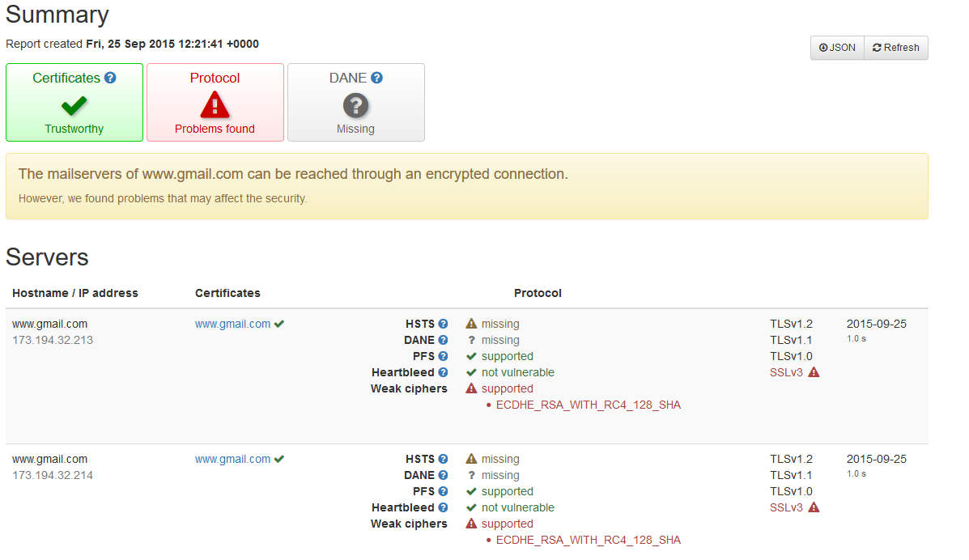Open first server's www.gmail.com certificate link
The height and width of the screenshot is (560, 969).
pos(232,324)
